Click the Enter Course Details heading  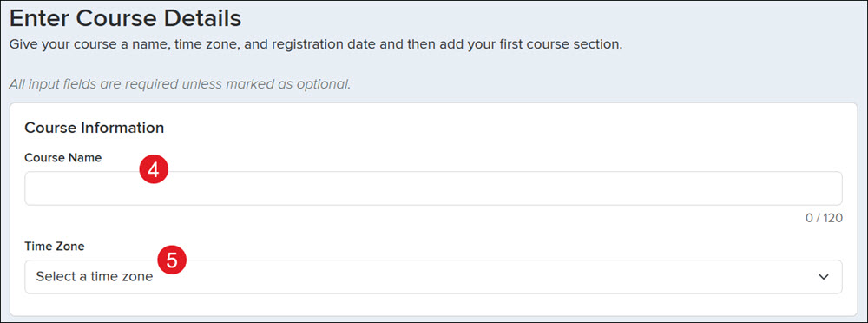tap(126, 19)
